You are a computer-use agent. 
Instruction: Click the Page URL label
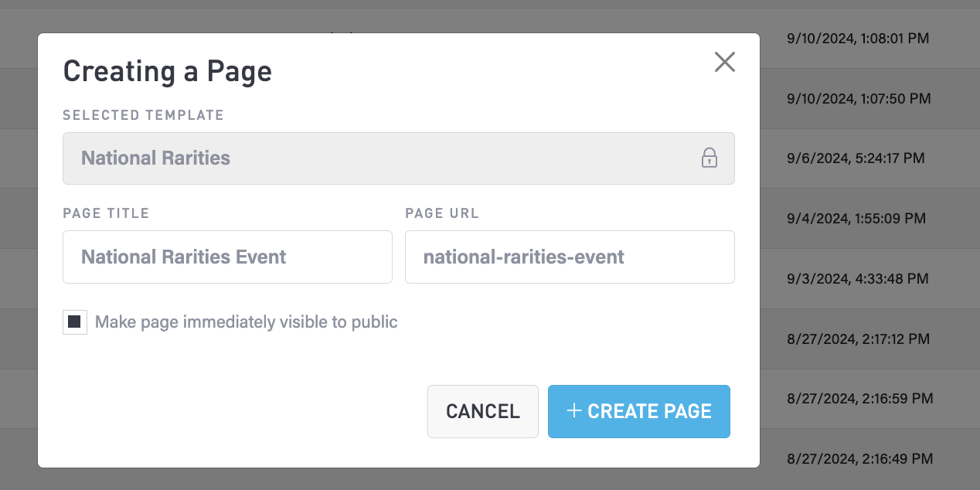(x=442, y=213)
